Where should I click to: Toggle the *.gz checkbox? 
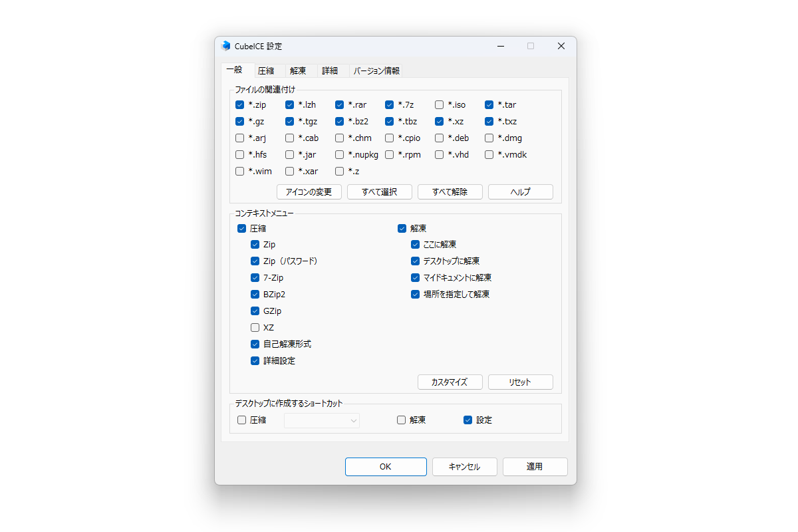click(x=239, y=121)
